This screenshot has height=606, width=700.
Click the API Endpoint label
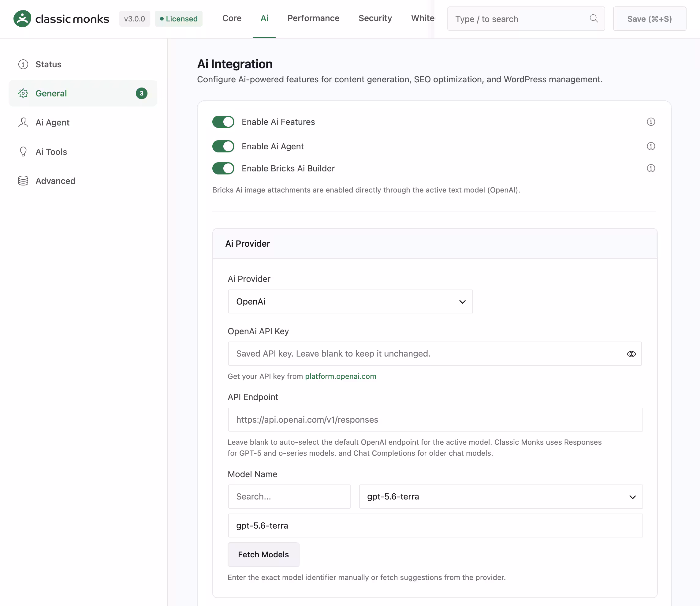click(x=252, y=397)
